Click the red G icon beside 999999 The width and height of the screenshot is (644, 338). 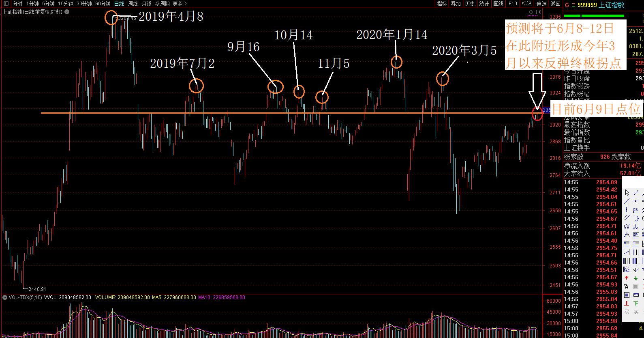pyautogui.click(x=567, y=5)
